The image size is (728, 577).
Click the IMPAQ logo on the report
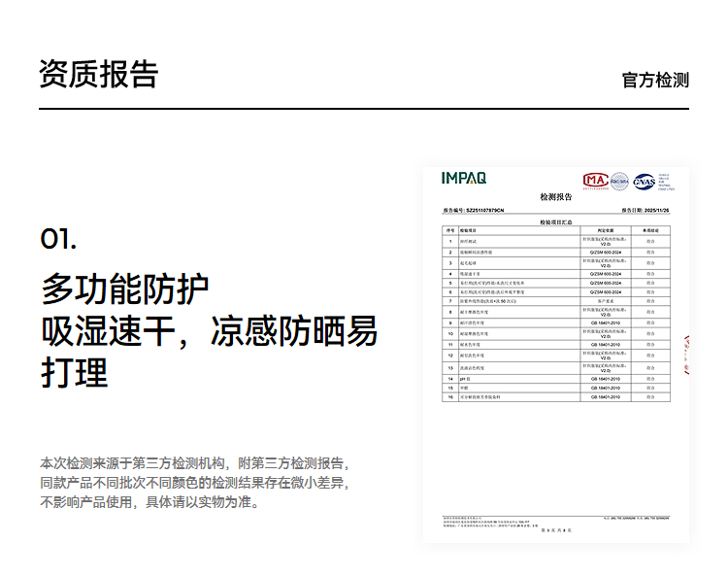463,178
